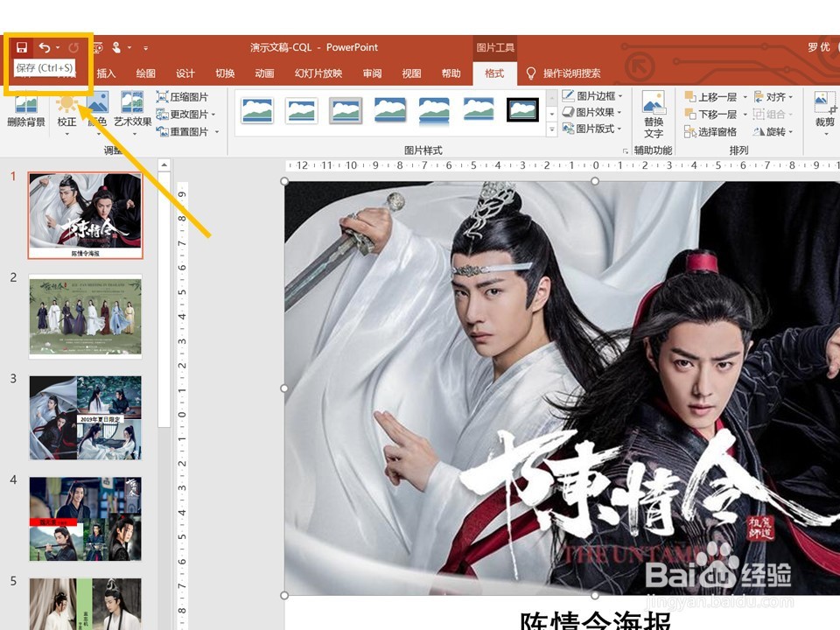Screen dimensions: 840x630
Task: Select slide 1 thumbnail
Action: 85,215
